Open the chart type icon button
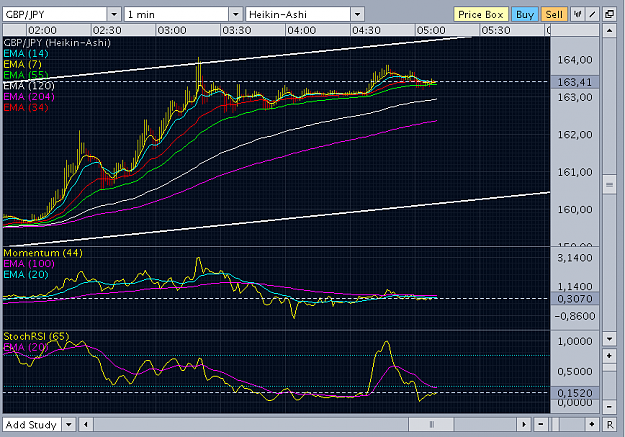Screen dimensions: 625x437 pos(578,14)
